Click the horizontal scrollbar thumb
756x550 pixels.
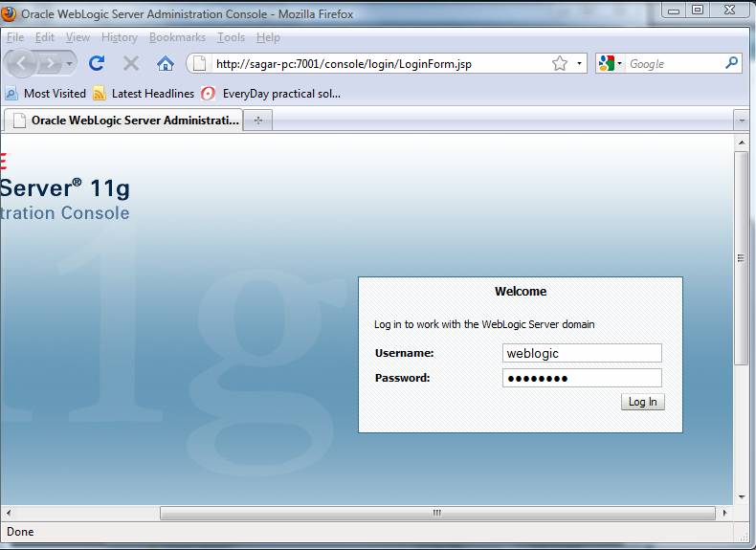pyautogui.click(x=437, y=513)
